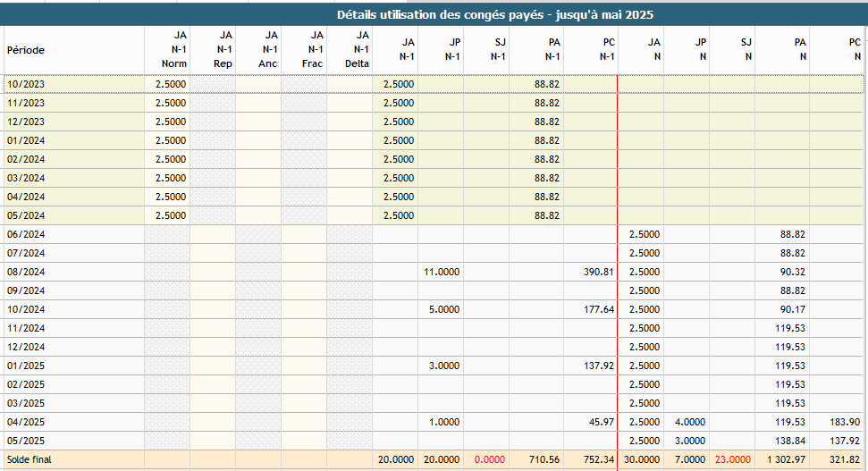This screenshot has width=868, height=471.
Task: Click the 11.0000 JP N-1 value for 08/2024
Action: 442,273
